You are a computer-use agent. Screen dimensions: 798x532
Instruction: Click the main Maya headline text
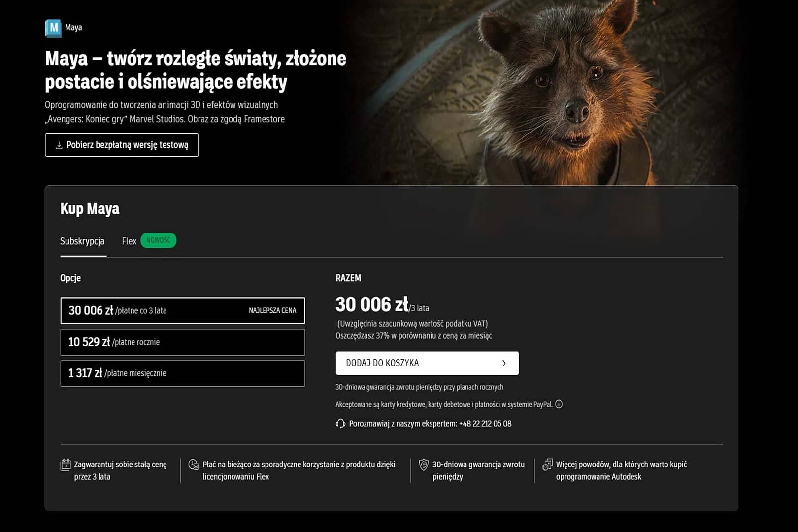click(x=196, y=70)
